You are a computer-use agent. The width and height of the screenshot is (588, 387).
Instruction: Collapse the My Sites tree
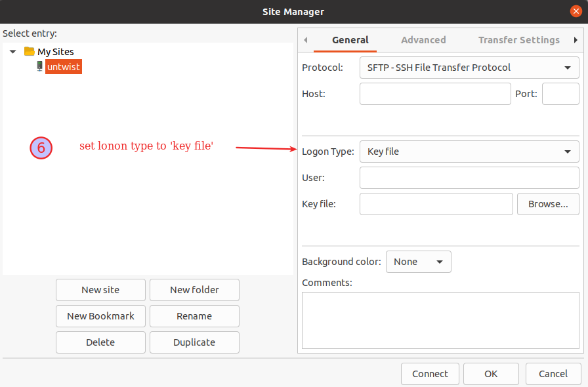pos(13,52)
